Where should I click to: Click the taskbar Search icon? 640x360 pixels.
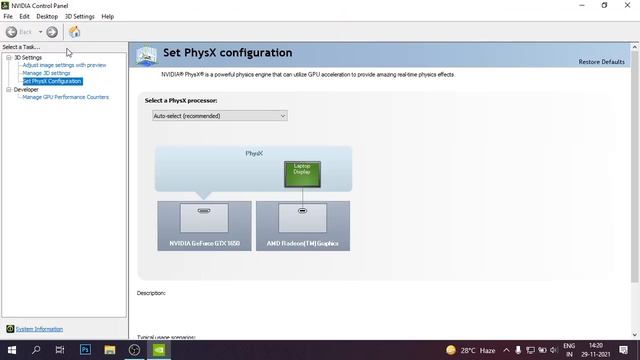36,350
